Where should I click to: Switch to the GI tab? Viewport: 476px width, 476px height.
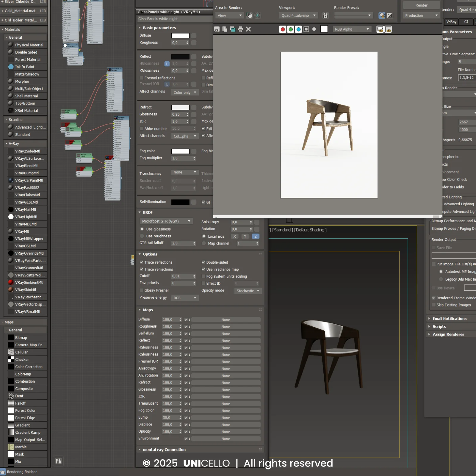(466, 22)
